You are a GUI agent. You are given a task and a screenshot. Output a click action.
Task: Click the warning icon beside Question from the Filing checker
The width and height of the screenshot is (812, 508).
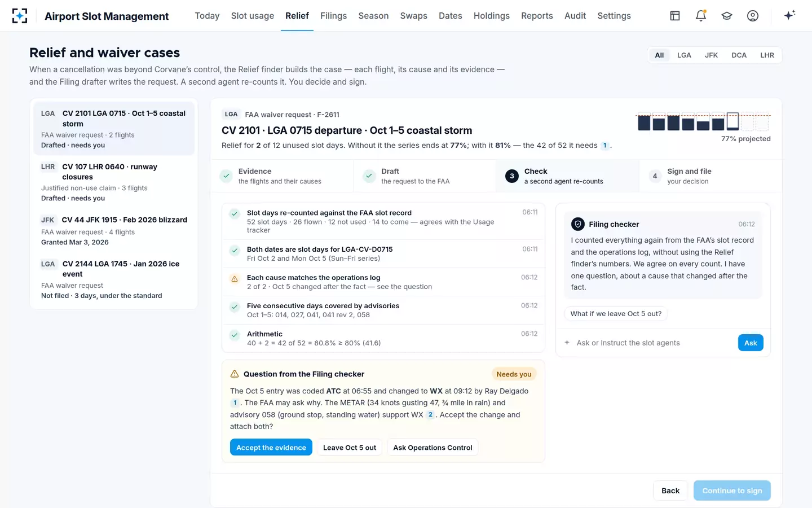tap(235, 374)
